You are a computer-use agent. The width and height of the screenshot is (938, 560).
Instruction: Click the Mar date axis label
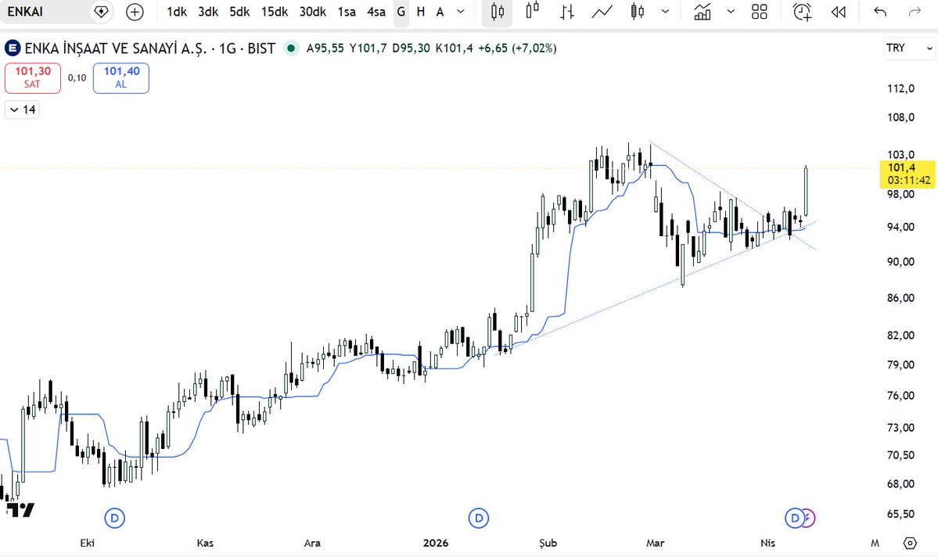tap(655, 543)
